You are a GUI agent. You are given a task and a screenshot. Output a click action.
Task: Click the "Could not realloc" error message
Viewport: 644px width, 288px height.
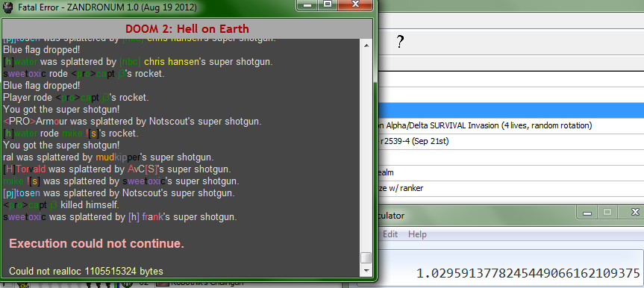click(86, 271)
